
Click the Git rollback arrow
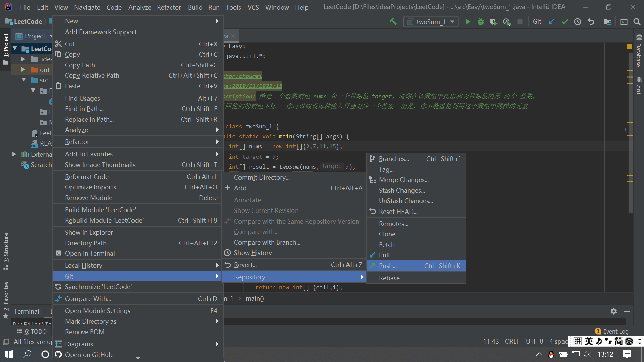(x=591, y=22)
